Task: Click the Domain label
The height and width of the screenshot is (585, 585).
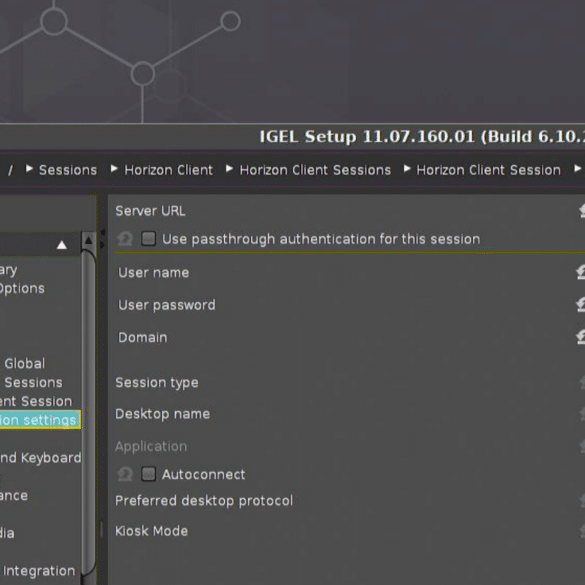Action: pyautogui.click(x=143, y=337)
